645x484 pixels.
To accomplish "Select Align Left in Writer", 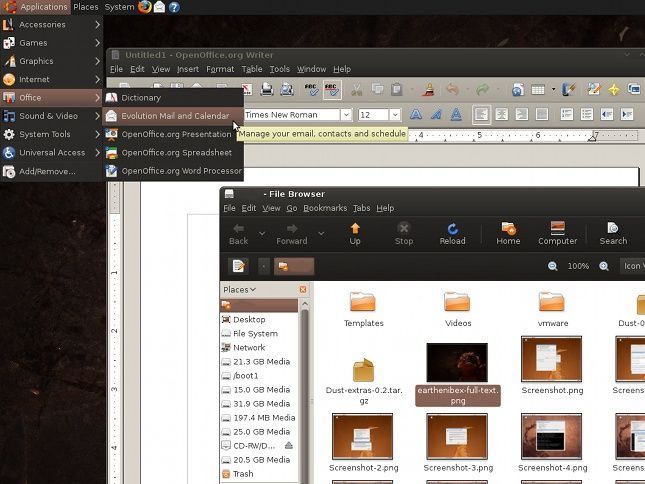I will point(481,114).
